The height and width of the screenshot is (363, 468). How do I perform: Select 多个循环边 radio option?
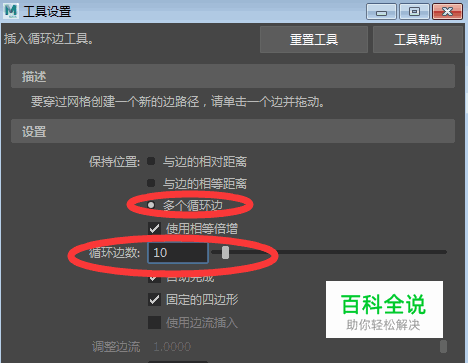(x=151, y=205)
